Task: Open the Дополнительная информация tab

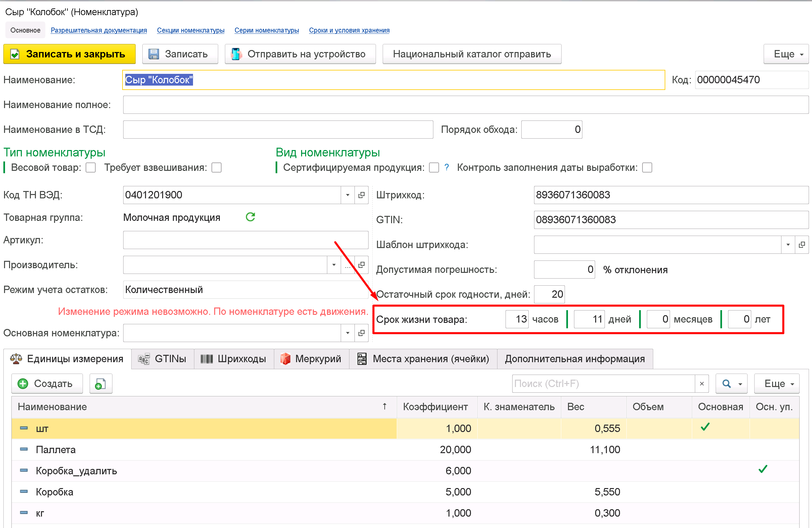Action: (x=575, y=359)
